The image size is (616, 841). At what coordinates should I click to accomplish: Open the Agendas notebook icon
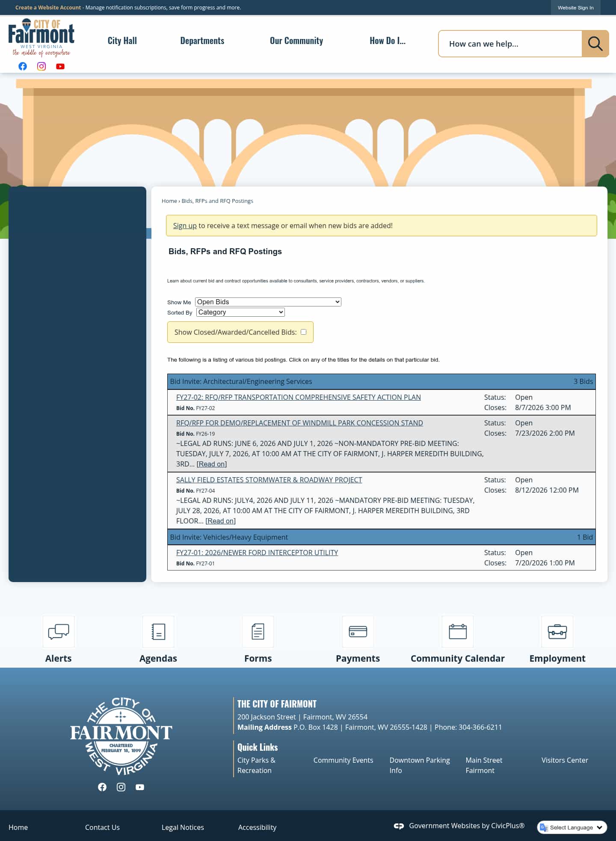158,631
